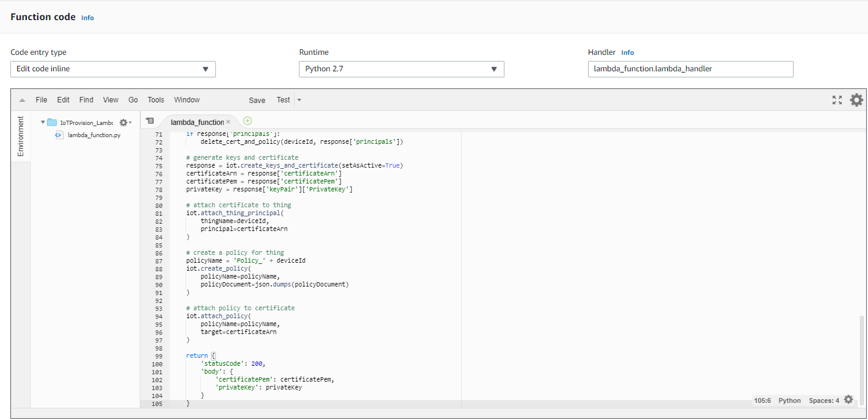Click cursor position 105:6 in status bar

coord(762,400)
